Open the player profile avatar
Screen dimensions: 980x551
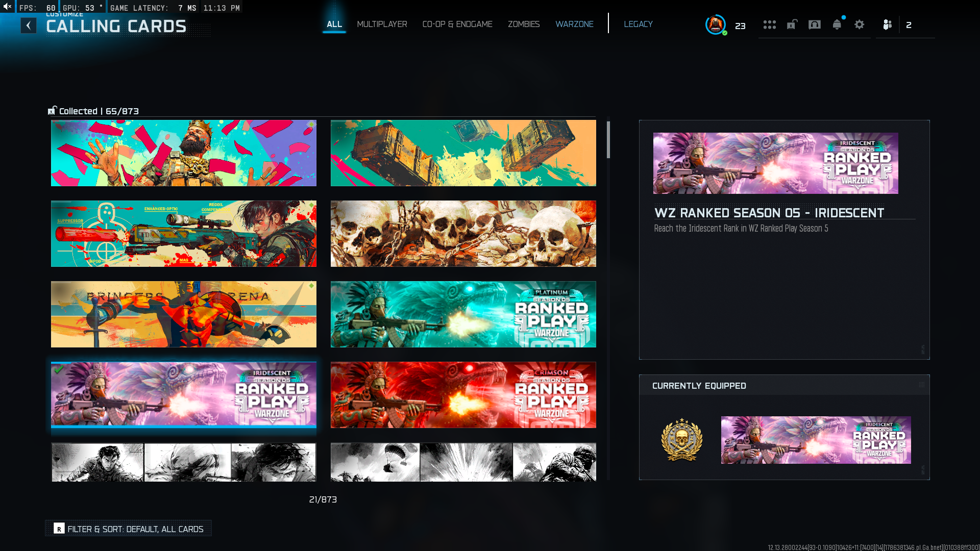(x=715, y=24)
